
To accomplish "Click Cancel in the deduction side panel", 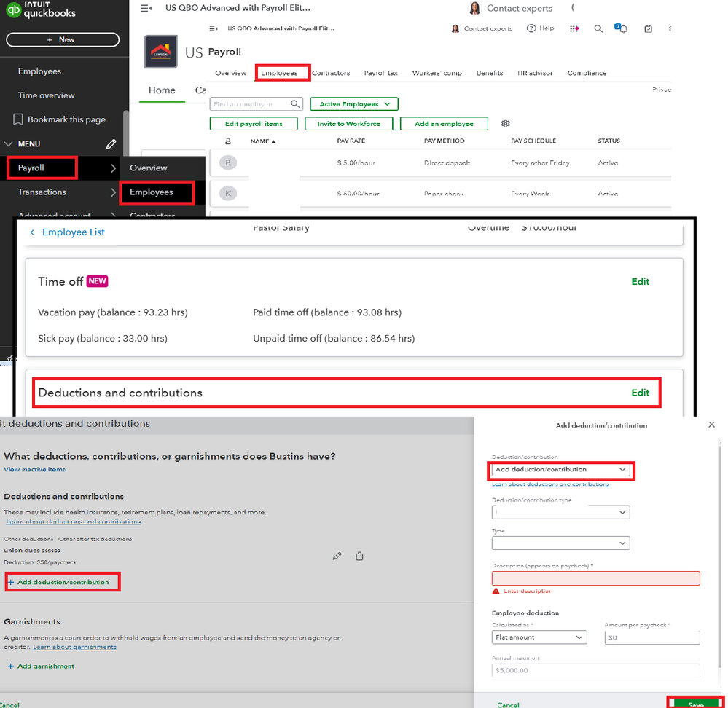I will (x=509, y=705).
